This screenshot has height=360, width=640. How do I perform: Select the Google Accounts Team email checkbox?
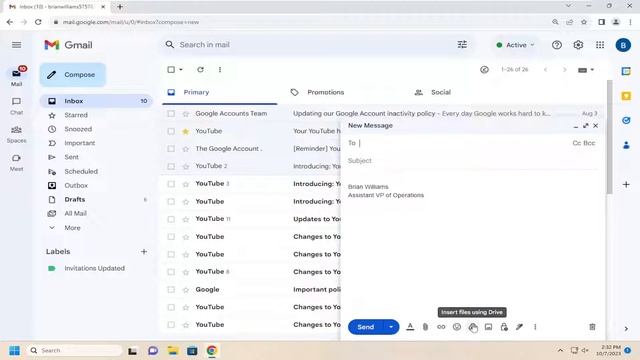coord(171,113)
